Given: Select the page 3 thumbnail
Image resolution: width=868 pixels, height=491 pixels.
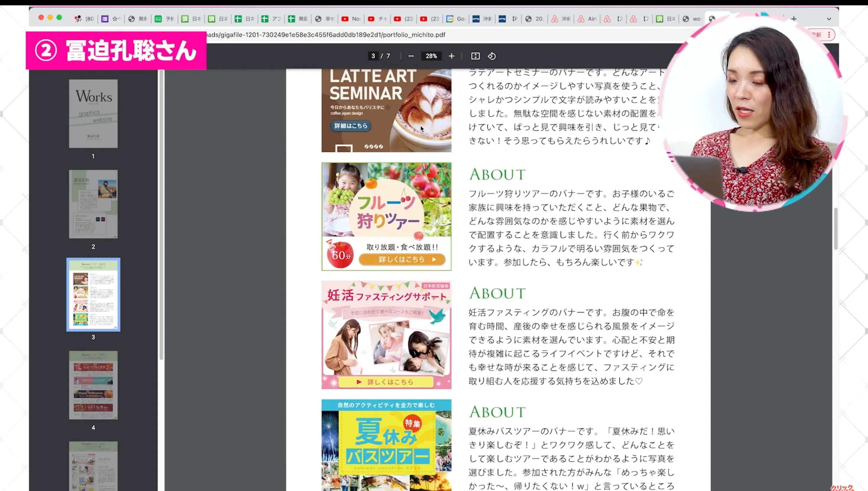Looking at the screenshot, I should [93, 295].
